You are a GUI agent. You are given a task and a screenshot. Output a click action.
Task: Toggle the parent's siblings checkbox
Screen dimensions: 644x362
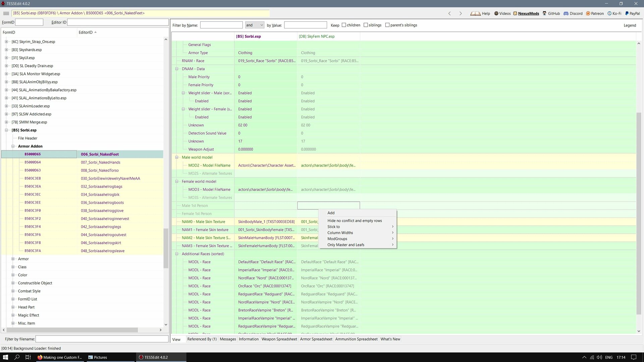(387, 25)
